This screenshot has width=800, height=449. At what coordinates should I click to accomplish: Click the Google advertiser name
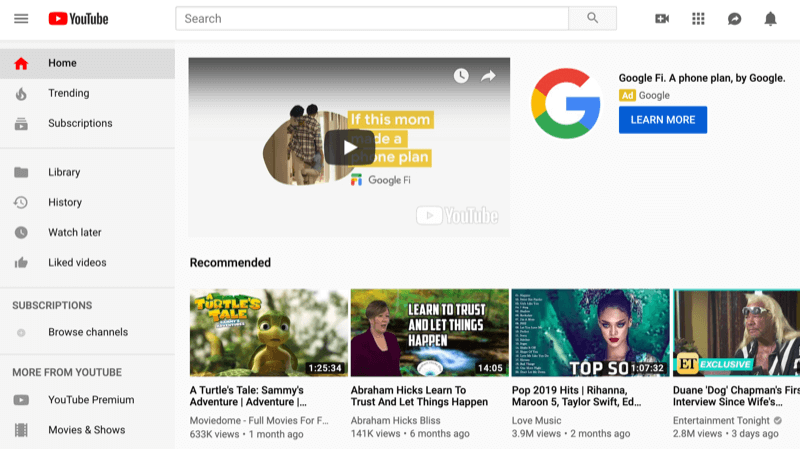point(654,95)
